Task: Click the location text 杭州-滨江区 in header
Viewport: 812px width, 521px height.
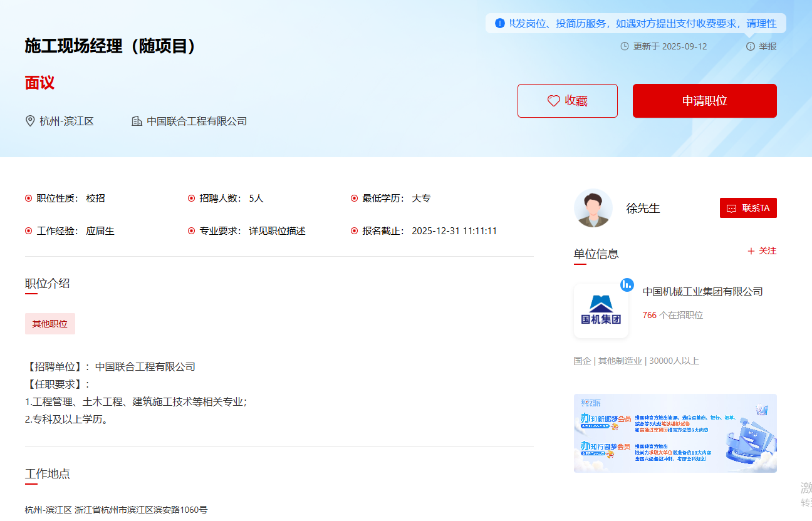Action: click(x=66, y=121)
